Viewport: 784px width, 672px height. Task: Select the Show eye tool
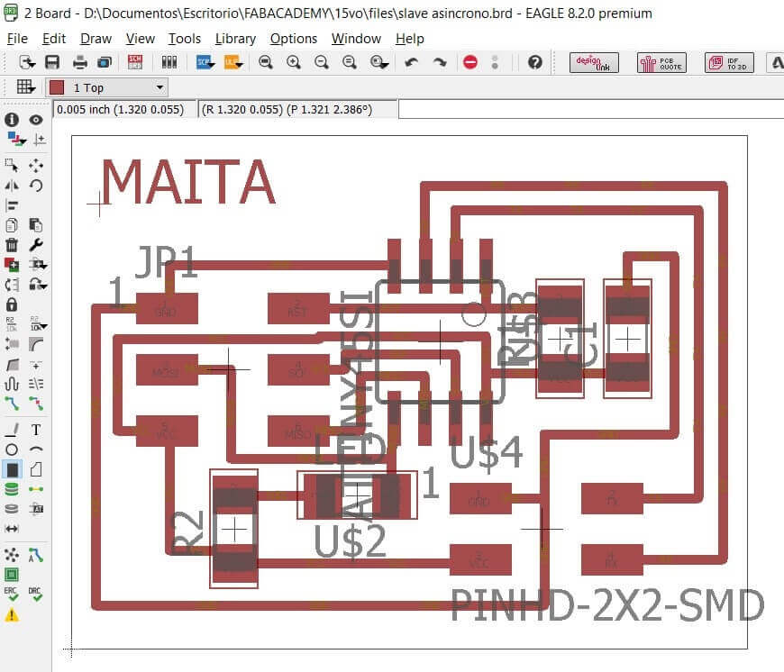point(36,120)
